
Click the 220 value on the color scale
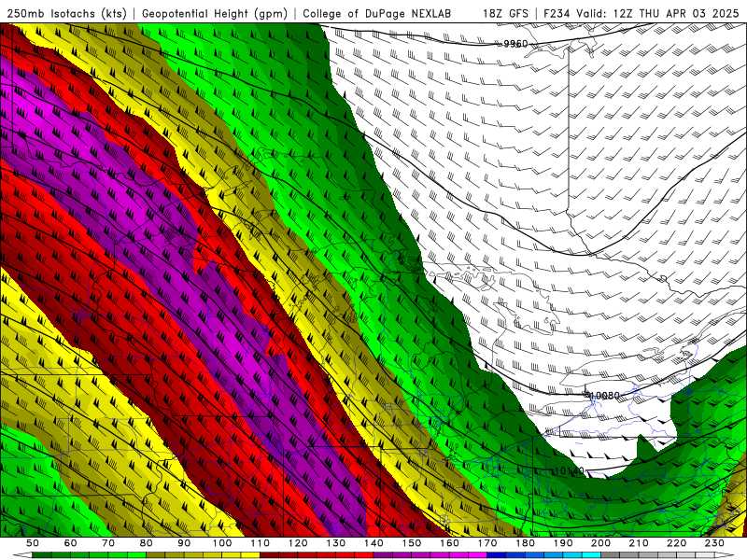tap(676, 543)
